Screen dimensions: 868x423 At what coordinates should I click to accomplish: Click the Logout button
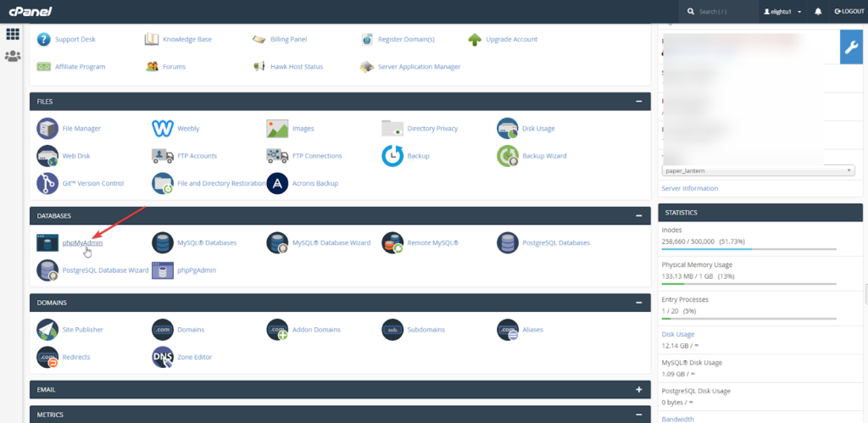click(849, 12)
